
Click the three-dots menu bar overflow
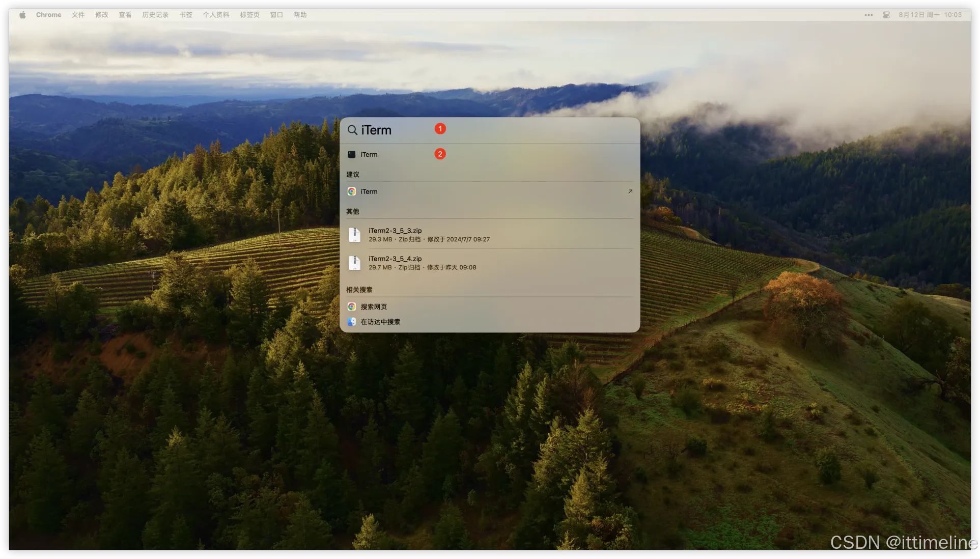point(869,15)
